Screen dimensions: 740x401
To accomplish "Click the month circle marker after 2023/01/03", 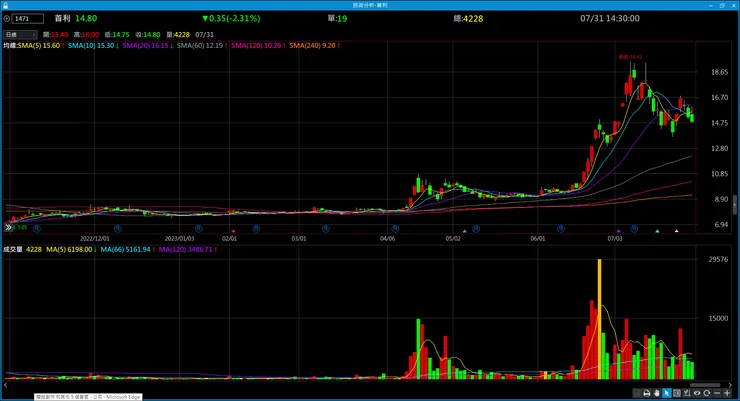I will 199,228.
